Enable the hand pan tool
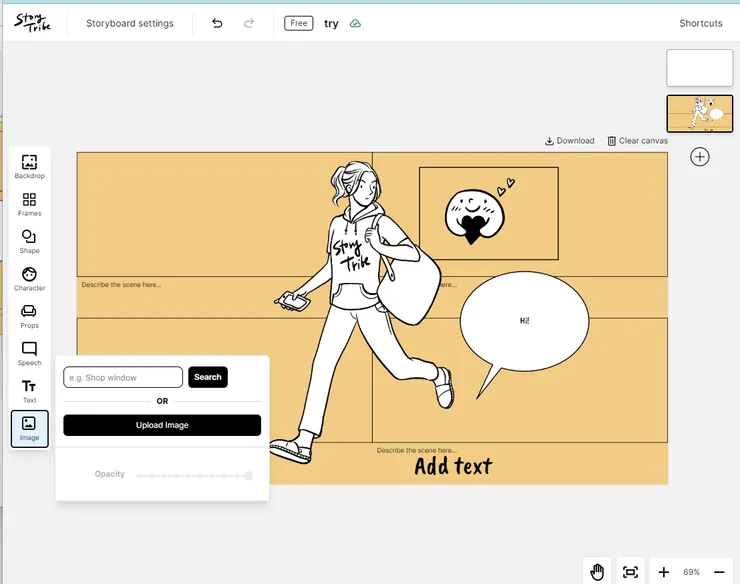The width and height of the screenshot is (740, 584). click(x=597, y=571)
